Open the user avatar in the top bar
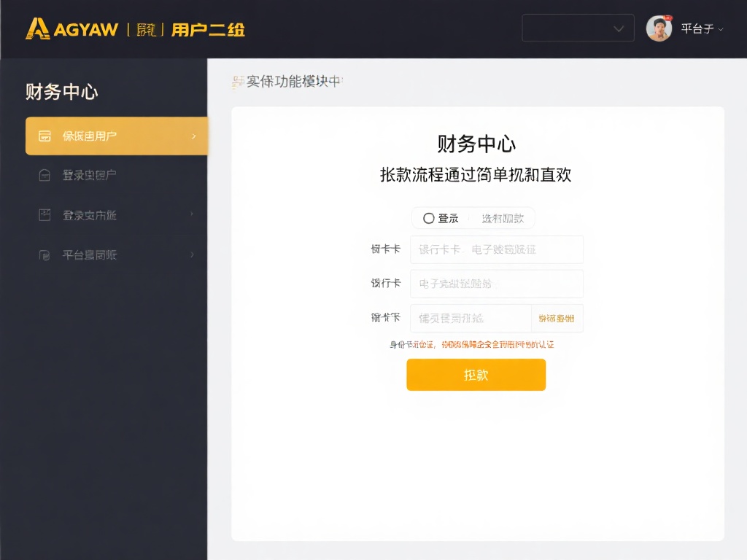Screen dimensions: 747x560 coord(659,29)
